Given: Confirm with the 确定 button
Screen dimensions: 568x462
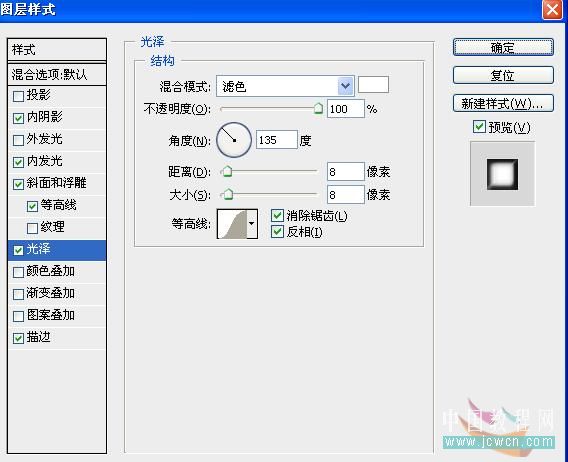Looking at the screenshot, I should coord(503,47).
